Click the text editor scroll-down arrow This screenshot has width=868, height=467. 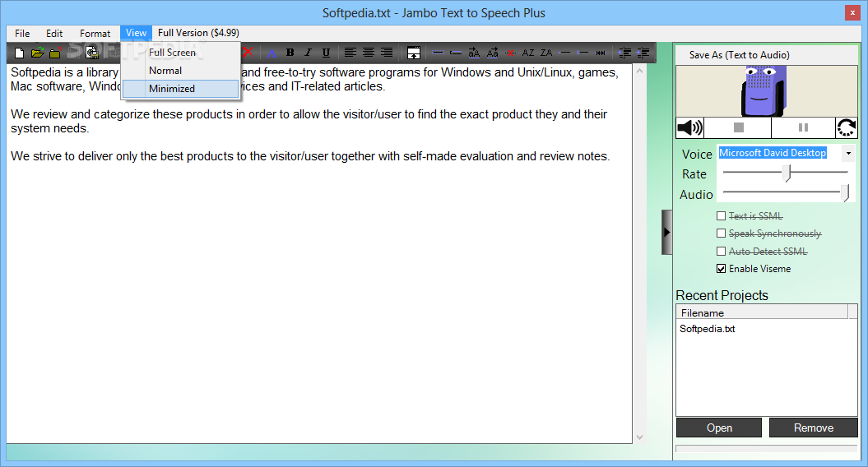click(x=640, y=437)
